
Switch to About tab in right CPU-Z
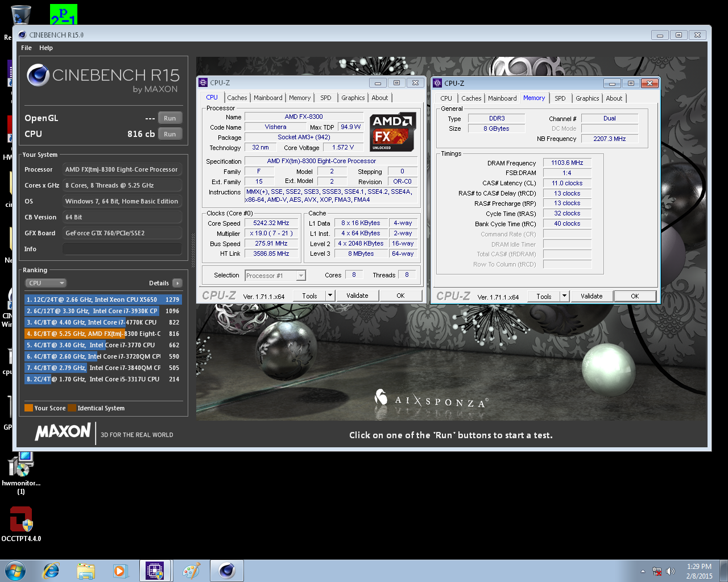tap(614, 98)
